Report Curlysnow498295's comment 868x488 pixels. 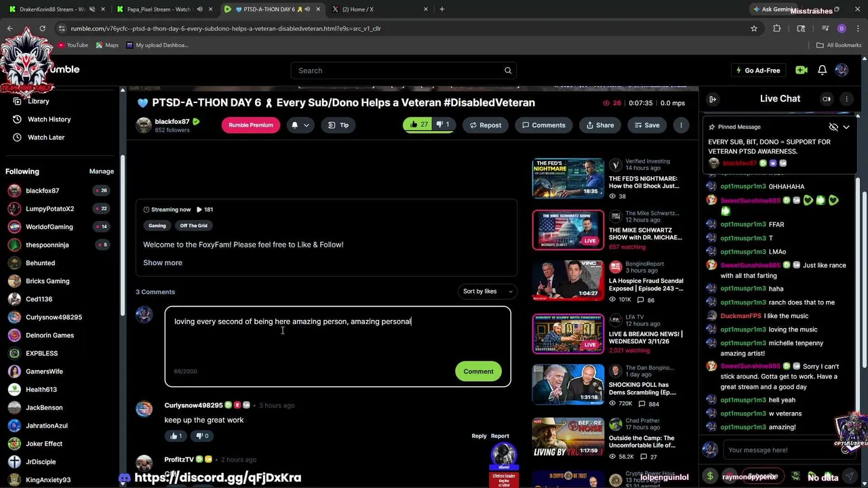500,436
